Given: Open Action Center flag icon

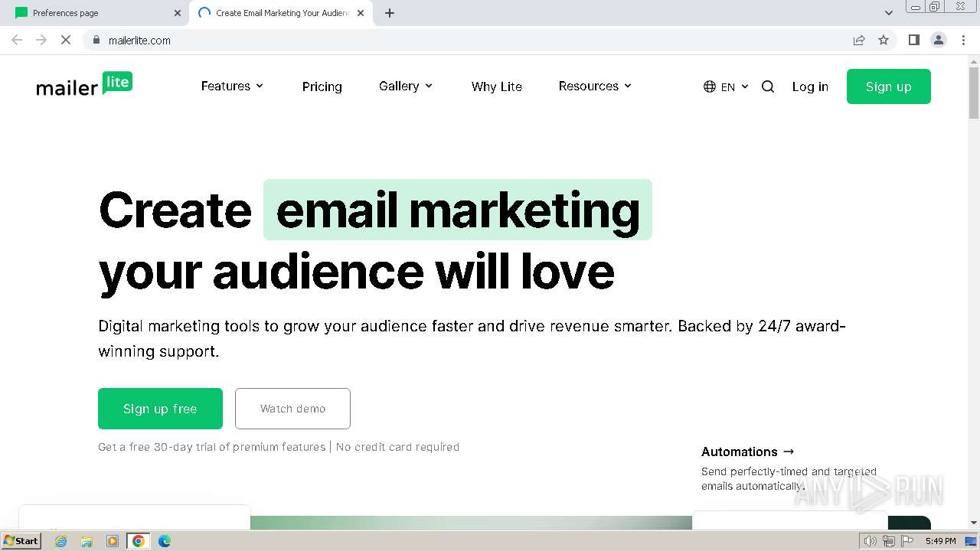Looking at the screenshot, I should point(907,541).
